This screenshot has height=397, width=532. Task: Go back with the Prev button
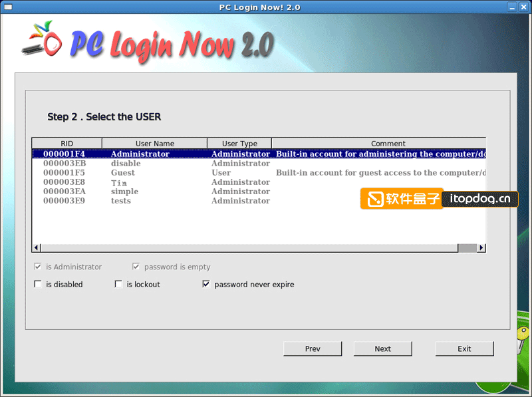pos(313,349)
